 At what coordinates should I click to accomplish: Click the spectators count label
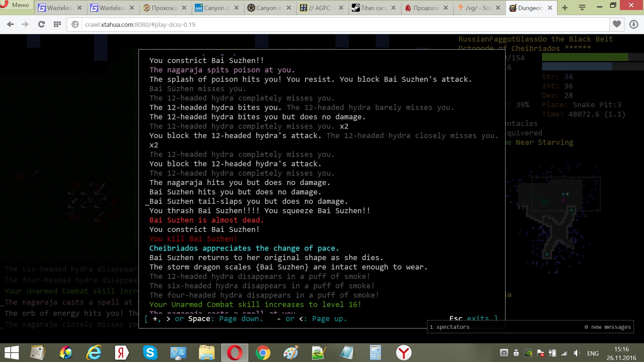450,327
